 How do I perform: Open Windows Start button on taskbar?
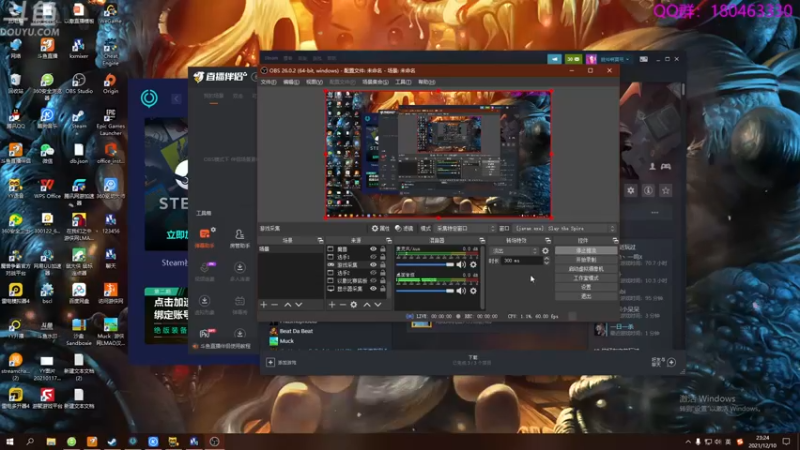pyautogui.click(x=9, y=441)
